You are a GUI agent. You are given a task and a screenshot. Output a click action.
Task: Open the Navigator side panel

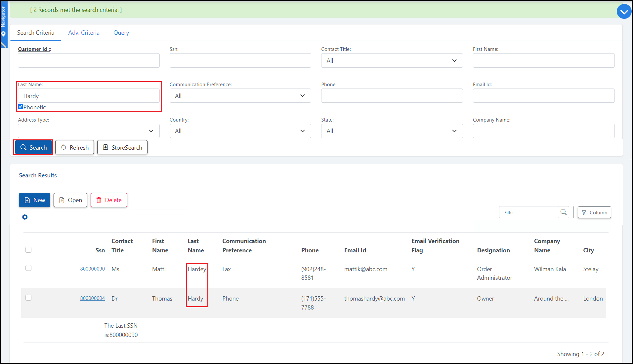click(3, 25)
